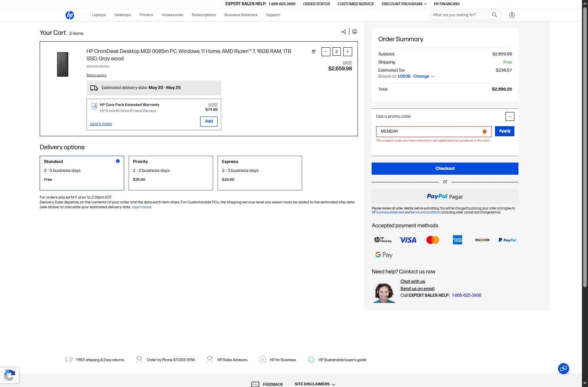Viewport: 588px width, 387px height.
Task: Click the Google Pay logo
Action: pyautogui.click(x=384, y=255)
